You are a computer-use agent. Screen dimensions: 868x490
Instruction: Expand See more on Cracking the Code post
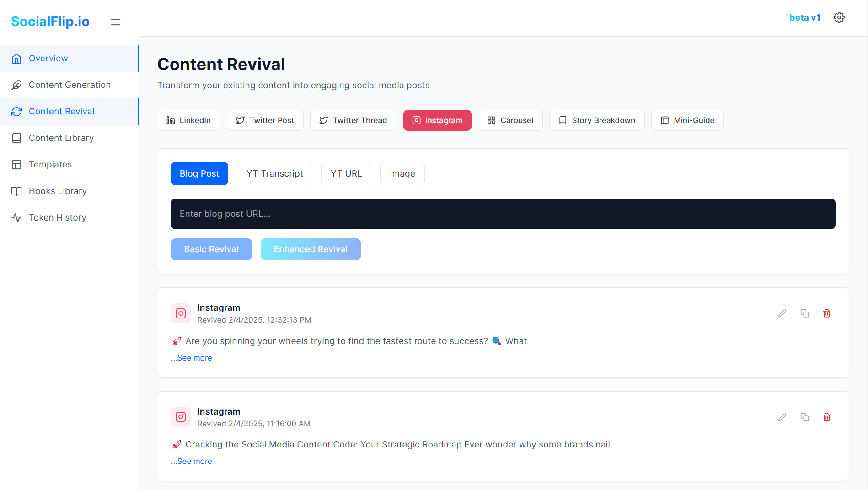(x=192, y=461)
